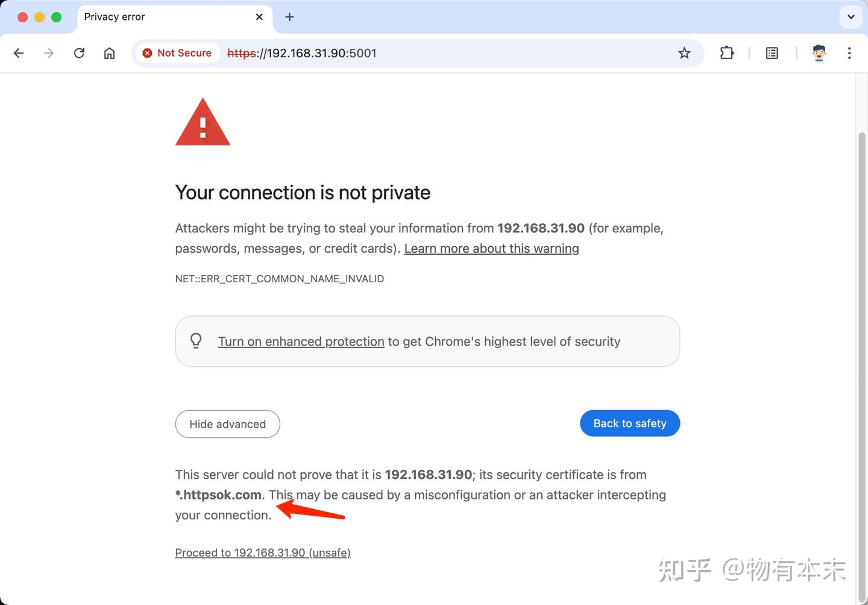The image size is (868, 605).
Task: Open the extensions puzzle icon
Action: [x=726, y=53]
